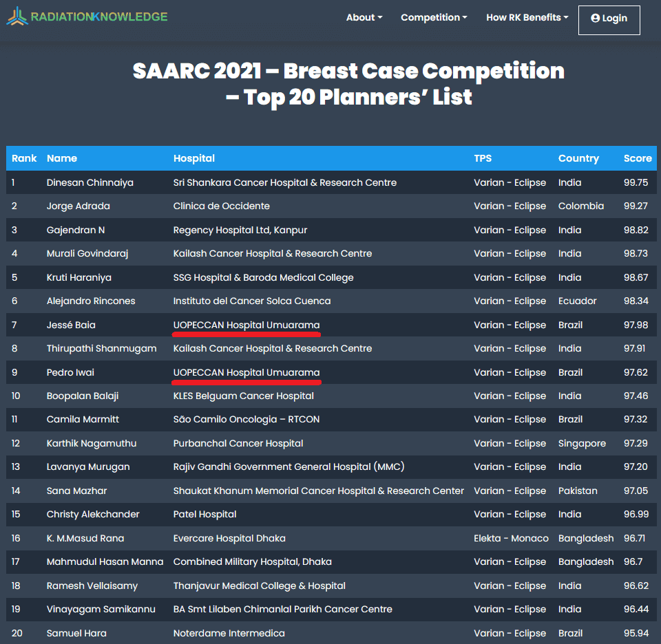Click Thanjavur Medical College & Hospital
The width and height of the screenshot is (661, 644).
(260, 586)
